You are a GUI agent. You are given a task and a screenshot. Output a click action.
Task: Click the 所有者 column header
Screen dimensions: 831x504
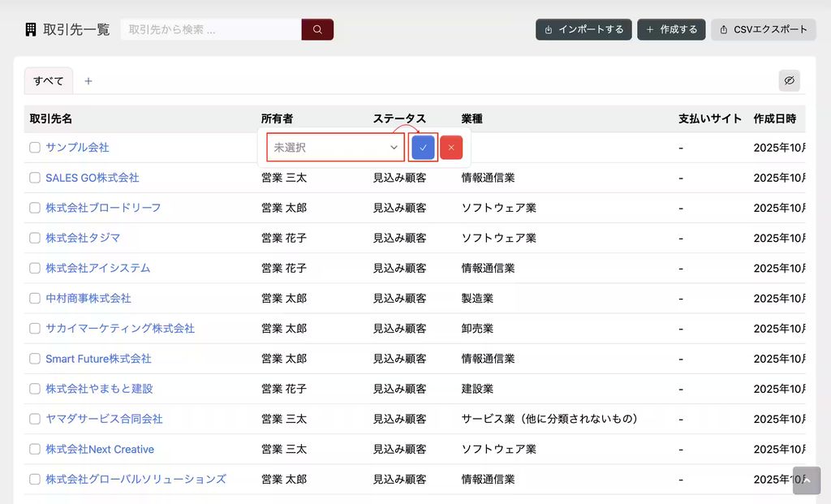tap(277, 118)
